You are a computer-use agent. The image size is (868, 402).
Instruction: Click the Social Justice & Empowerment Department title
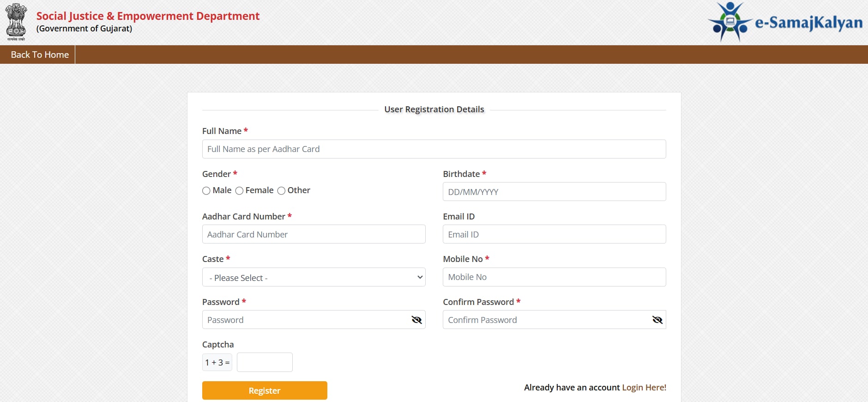click(x=148, y=16)
